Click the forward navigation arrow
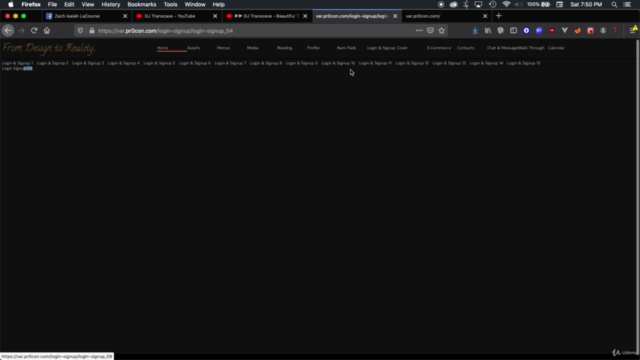640x360 pixels. click(x=21, y=31)
